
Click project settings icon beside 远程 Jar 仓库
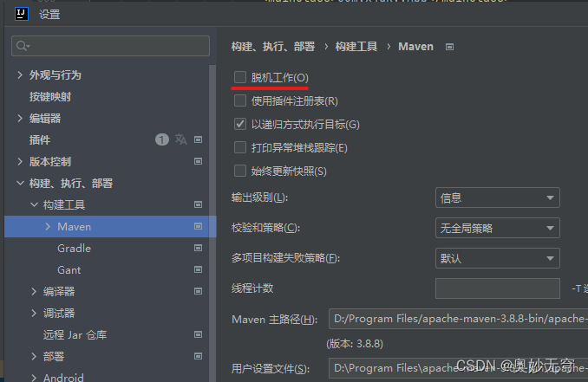(198, 334)
